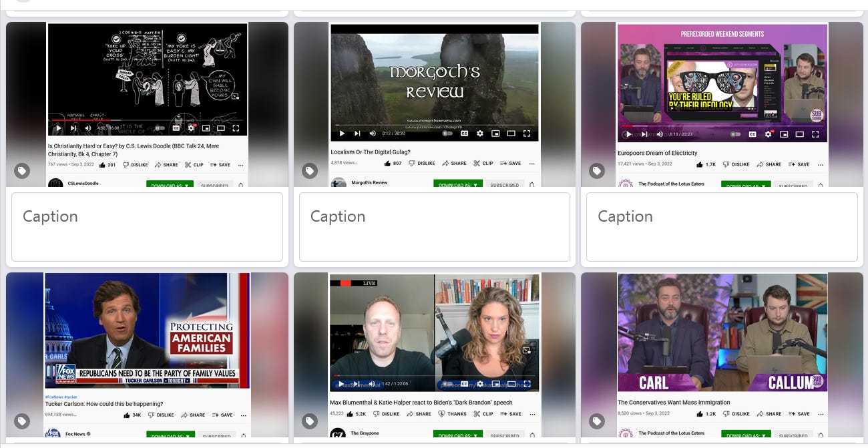Viewport: 868px width, 448px height.
Task: Open settings gear in the Europoors Dream of Electricity player
Action: pyautogui.click(x=768, y=134)
